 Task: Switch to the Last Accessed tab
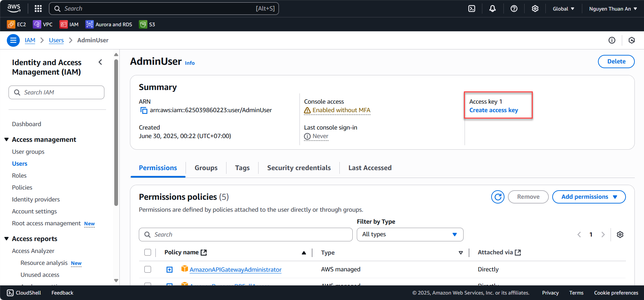pos(370,168)
